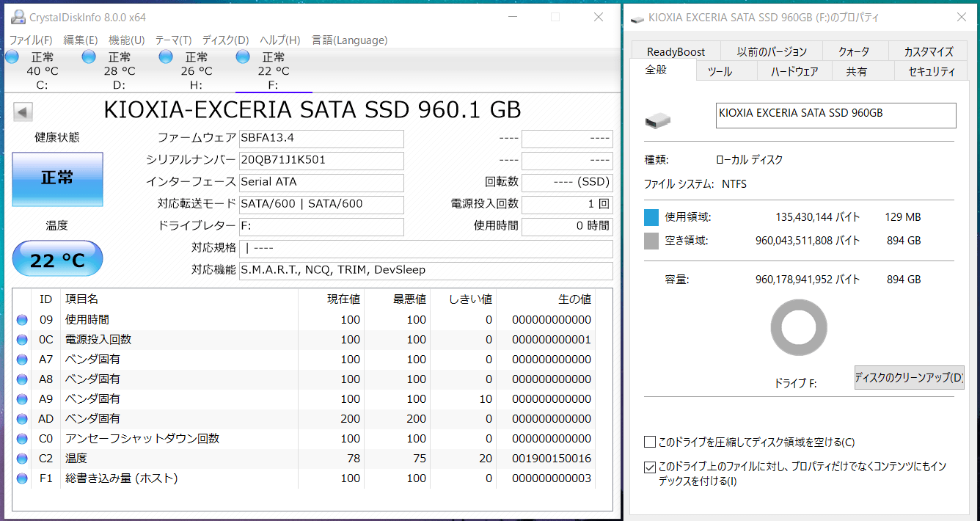Viewport: 980px width, 521px height.
Task: Click status dot for A7 row
Action: pos(22,360)
